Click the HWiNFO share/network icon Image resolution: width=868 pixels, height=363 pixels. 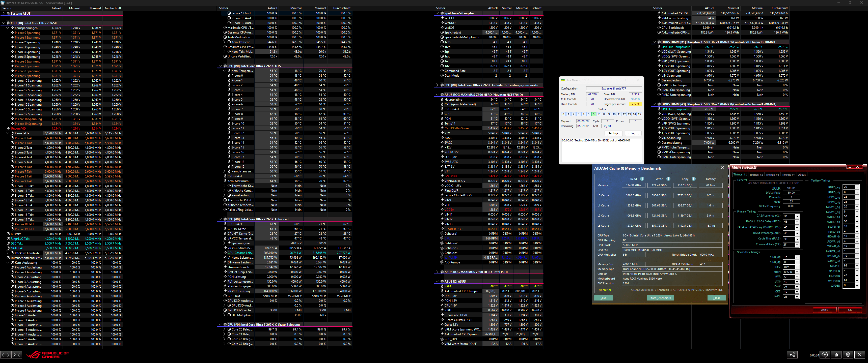click(792, 355)
